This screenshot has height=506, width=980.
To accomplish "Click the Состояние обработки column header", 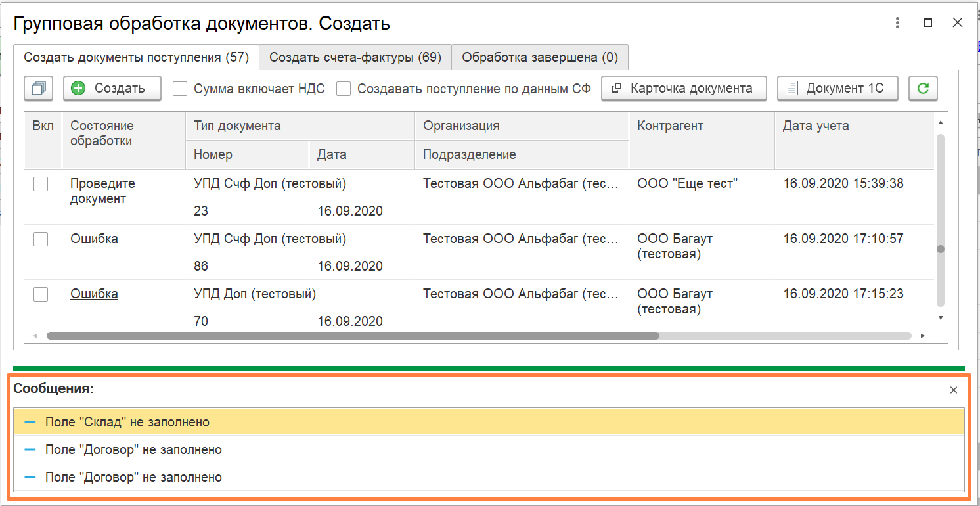I will pyautogui.click(x=124, y=140).
